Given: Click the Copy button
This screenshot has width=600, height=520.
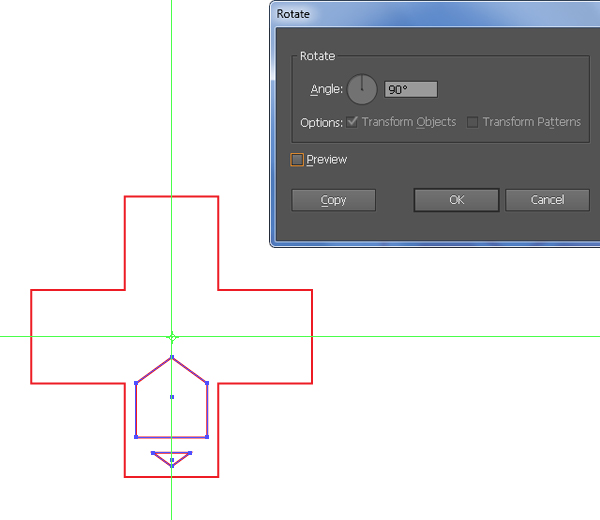Looking at the screenshot, I should (x=333, y=200).
